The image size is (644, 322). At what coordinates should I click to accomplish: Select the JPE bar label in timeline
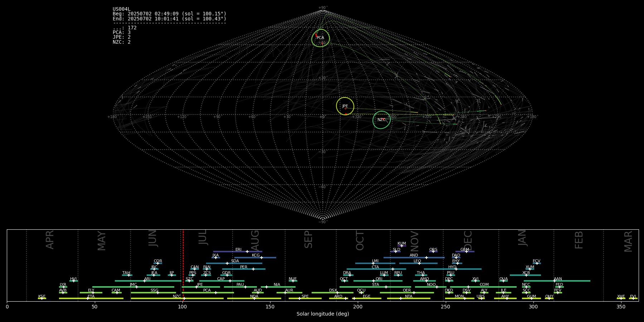click(x=200, y=285)
